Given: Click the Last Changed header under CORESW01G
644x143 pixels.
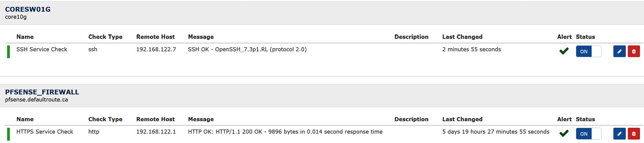Looking at the screenshot, I should click(463, 37).
